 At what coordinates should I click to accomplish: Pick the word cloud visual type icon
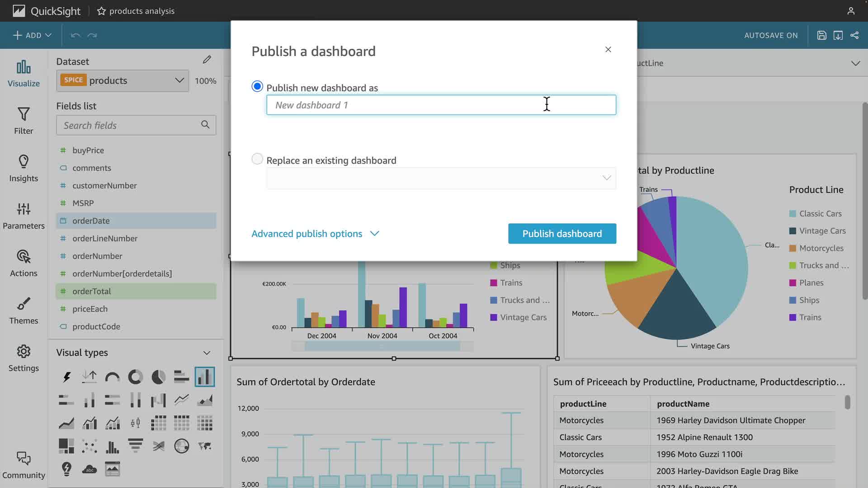pyautogui.click(x=90, y=469)
